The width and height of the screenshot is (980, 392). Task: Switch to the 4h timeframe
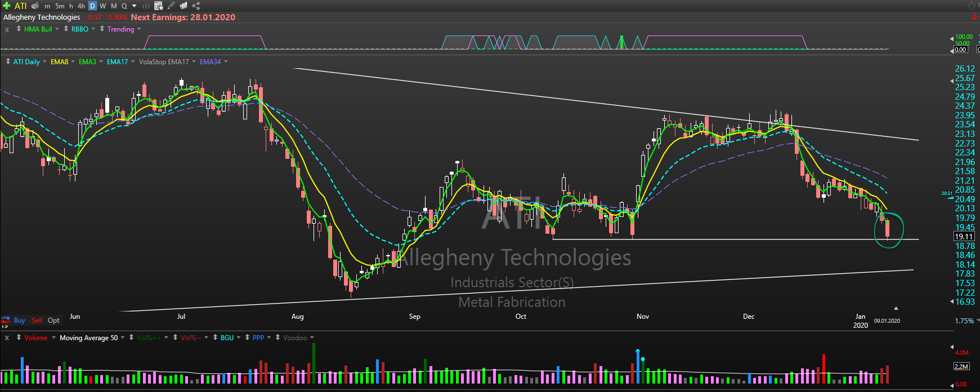(81, 6)
